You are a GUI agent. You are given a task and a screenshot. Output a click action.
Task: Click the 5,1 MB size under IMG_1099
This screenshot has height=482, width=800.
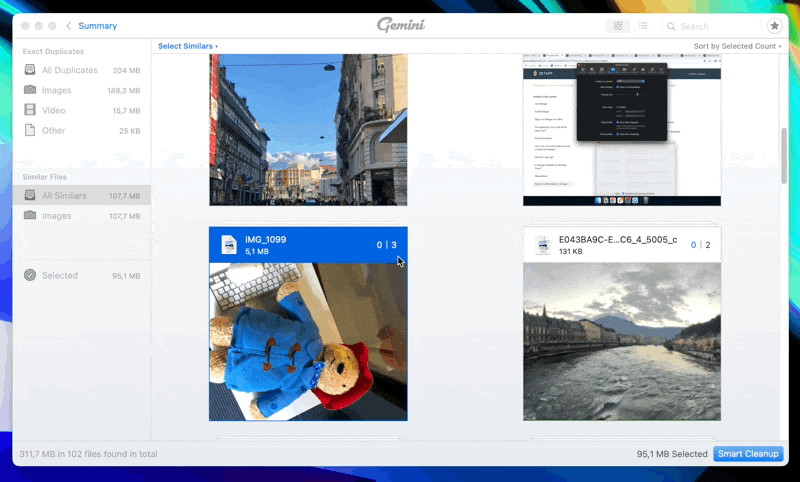click(x=257, y=251)
